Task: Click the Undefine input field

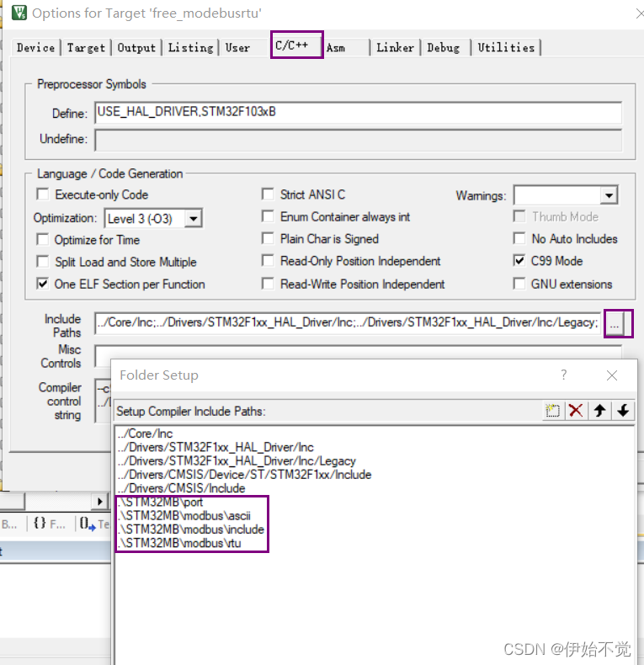Action: click(358, 140)
